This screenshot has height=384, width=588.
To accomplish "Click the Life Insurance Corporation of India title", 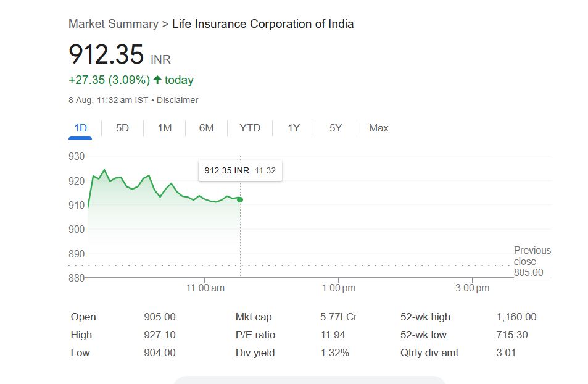I will tap(263, 24).
